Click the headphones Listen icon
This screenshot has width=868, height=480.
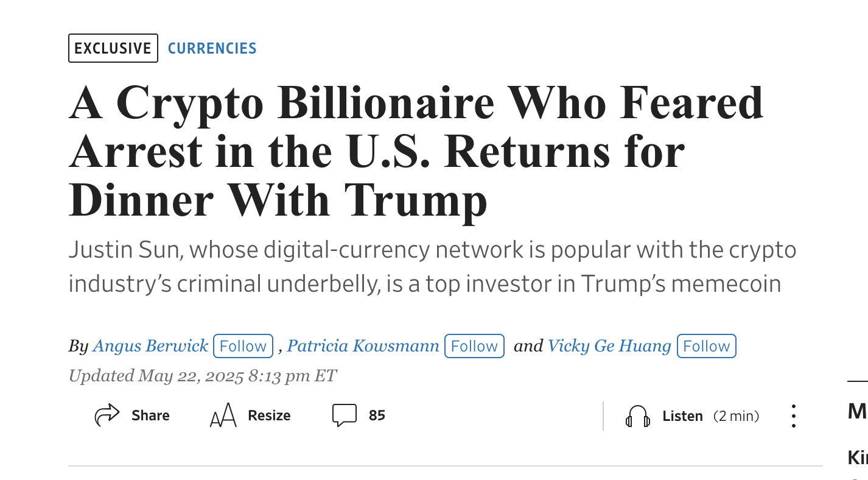tap(637, 417)
